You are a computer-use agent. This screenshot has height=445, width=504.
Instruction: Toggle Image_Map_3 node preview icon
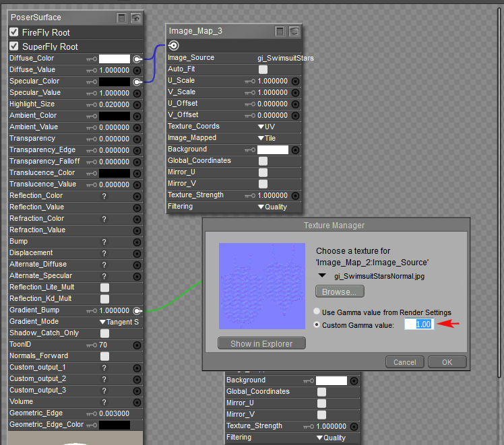pyautogui.click(x=294, y=31)
